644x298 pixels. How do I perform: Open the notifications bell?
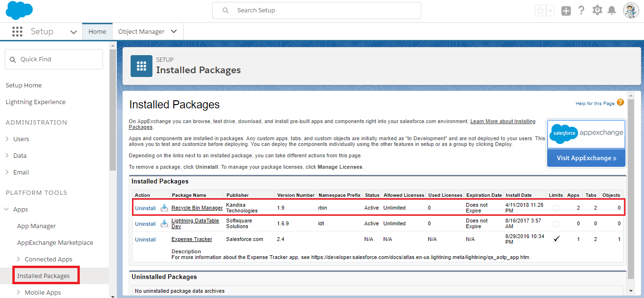click(x=612, y=10)
